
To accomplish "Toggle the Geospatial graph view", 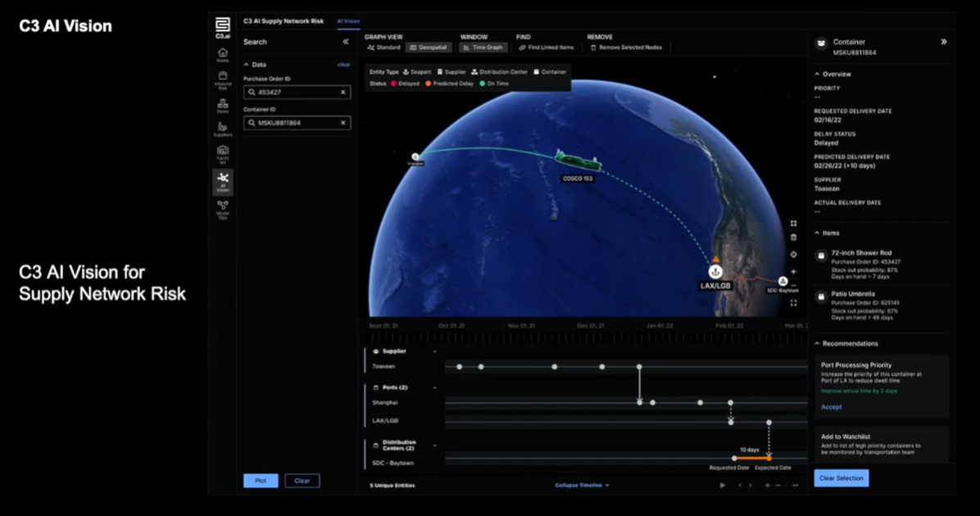I will [429, 48].
